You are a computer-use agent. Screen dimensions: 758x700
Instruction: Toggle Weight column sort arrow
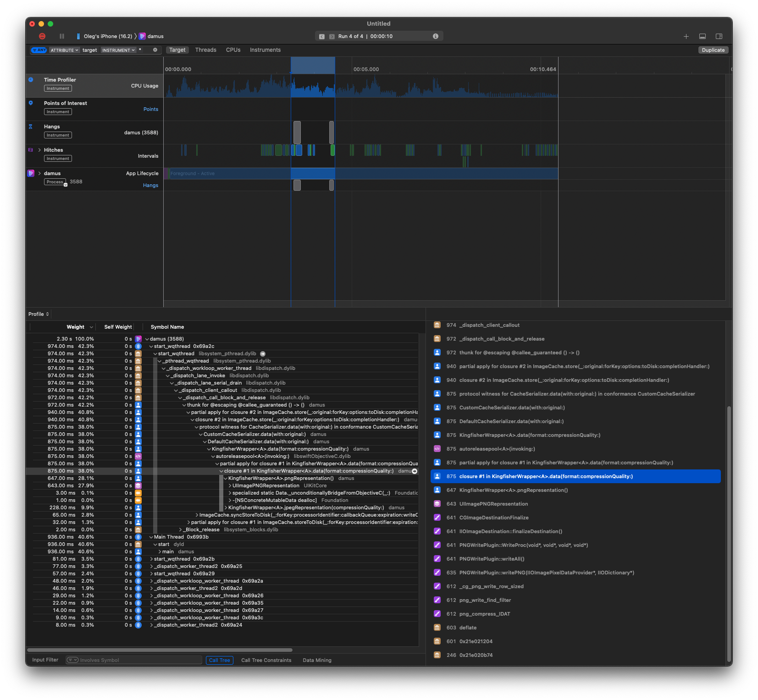[x=91, y=327]
